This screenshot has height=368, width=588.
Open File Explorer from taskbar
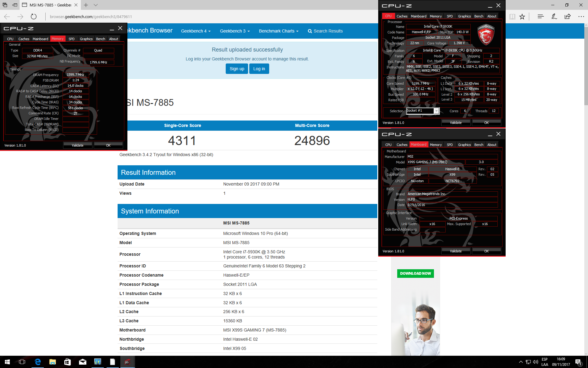[x=53, y=362]
